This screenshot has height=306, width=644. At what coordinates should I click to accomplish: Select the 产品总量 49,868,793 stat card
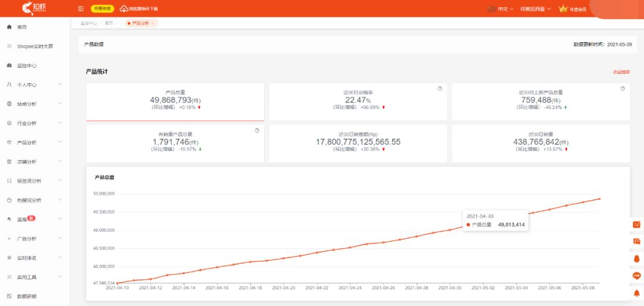tap(175, 102)
